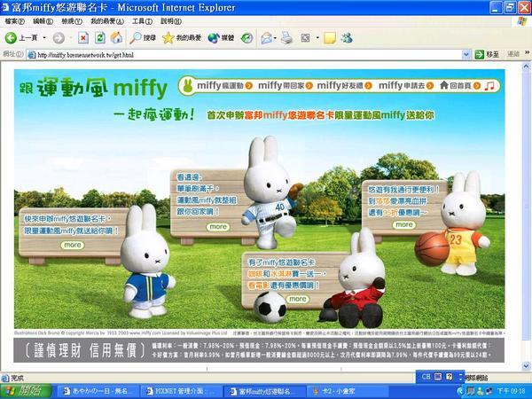Open the 工具(T) menu
The image size is (532, 399).
pyautogui.click(x=142, y=21)
